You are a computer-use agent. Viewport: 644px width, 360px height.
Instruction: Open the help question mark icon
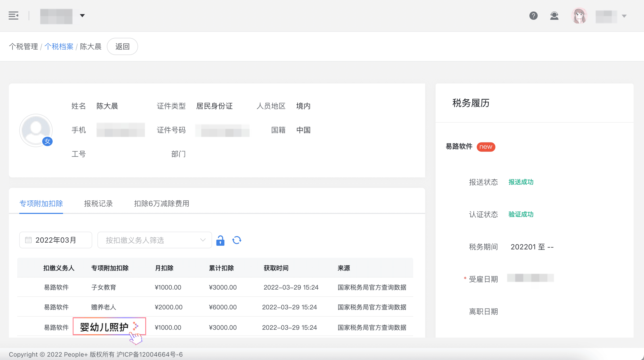533,16
